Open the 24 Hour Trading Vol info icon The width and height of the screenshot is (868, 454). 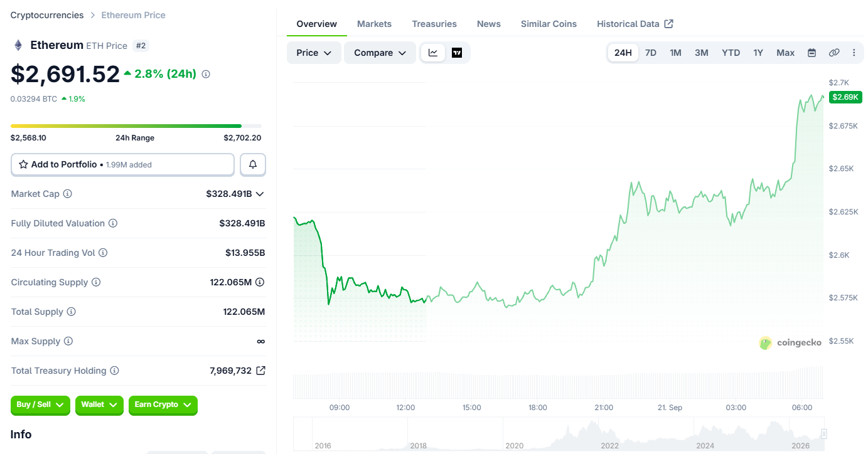point(103,253)
